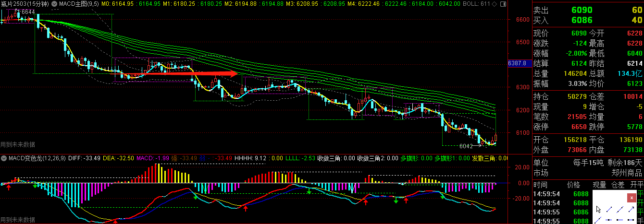Click the 每手15吨 unit text
This screenshot has width=644, height=224.
588,163
